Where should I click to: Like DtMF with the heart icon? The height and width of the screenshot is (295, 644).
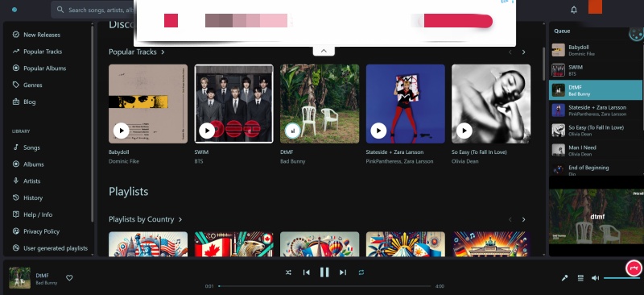pyautogui.click(x=69, y=278)
